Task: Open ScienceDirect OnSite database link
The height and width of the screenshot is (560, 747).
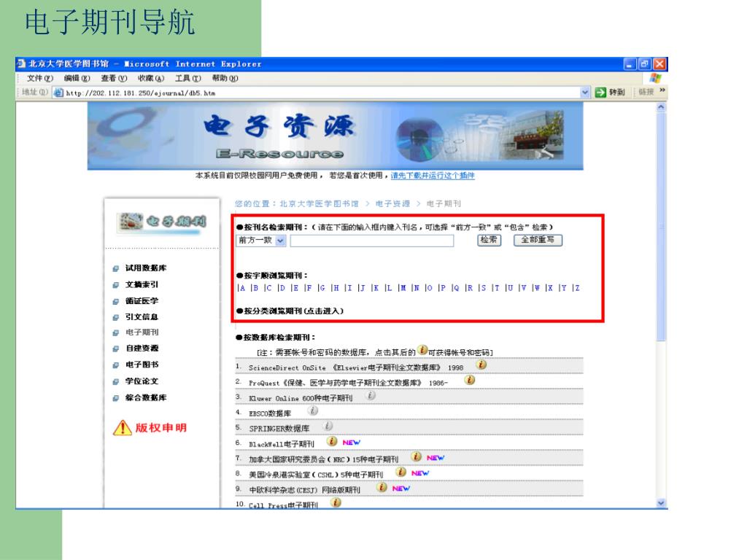Action: pyautogui.click(x=356, y=367)
